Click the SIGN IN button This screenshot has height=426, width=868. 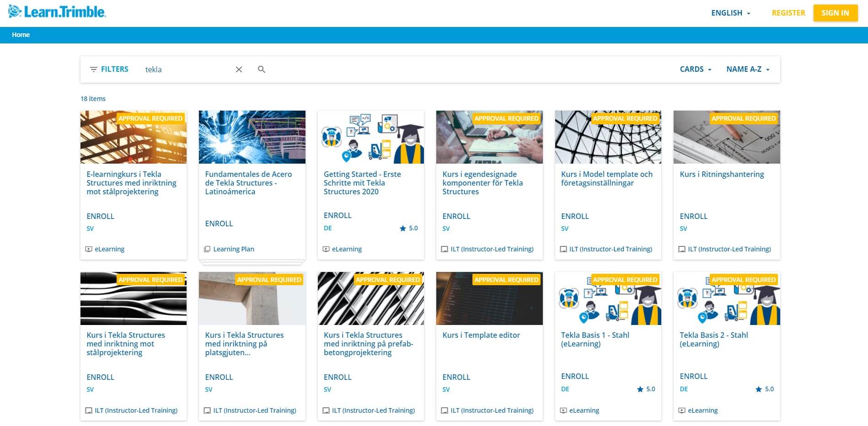(835, 13)
